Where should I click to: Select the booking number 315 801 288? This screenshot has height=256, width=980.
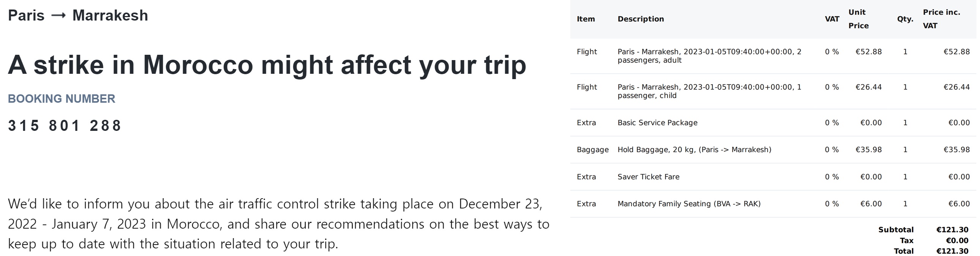[x=64, y=125]
